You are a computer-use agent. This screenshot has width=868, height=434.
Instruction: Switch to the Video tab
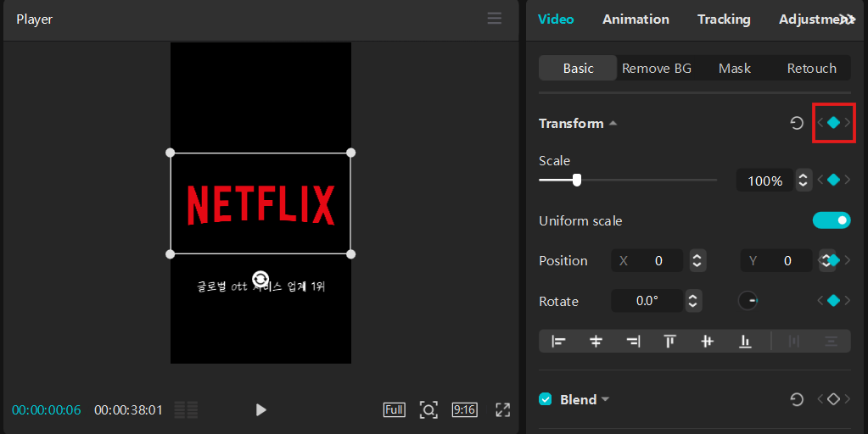[556, 19]
